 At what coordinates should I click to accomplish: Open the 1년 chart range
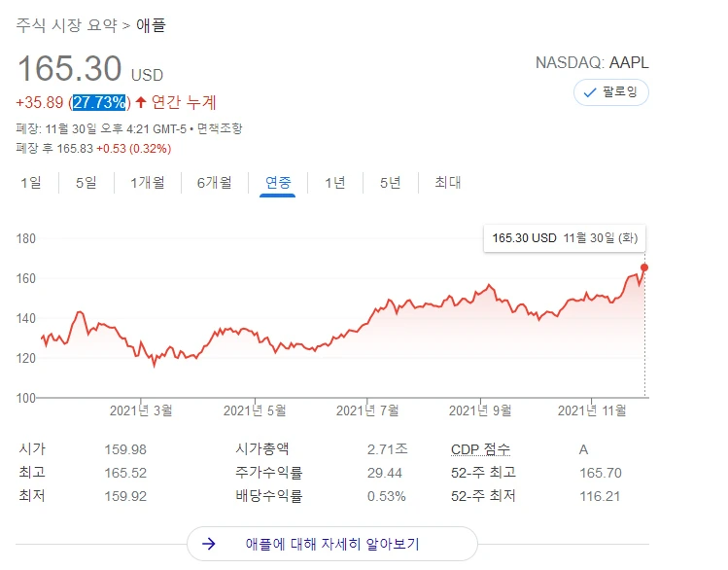tap(335, 183)
